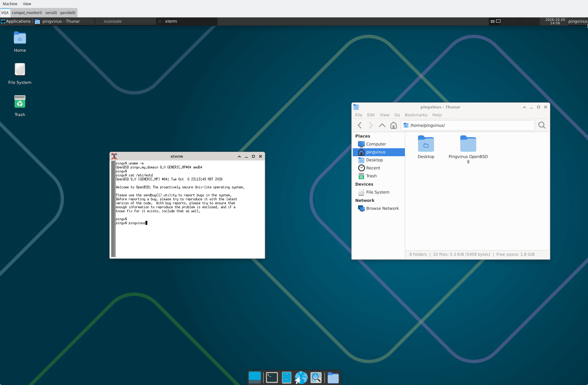The image size is (588, 385).
Task: Select pingvinus - Thunar taskbar button
Action: click(64, 21)
